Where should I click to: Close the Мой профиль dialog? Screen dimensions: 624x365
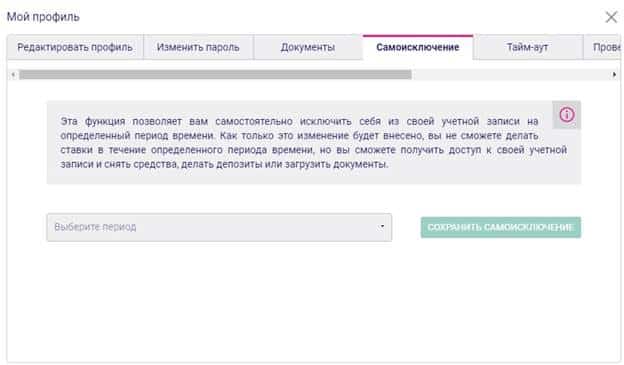tap(611, 17)
